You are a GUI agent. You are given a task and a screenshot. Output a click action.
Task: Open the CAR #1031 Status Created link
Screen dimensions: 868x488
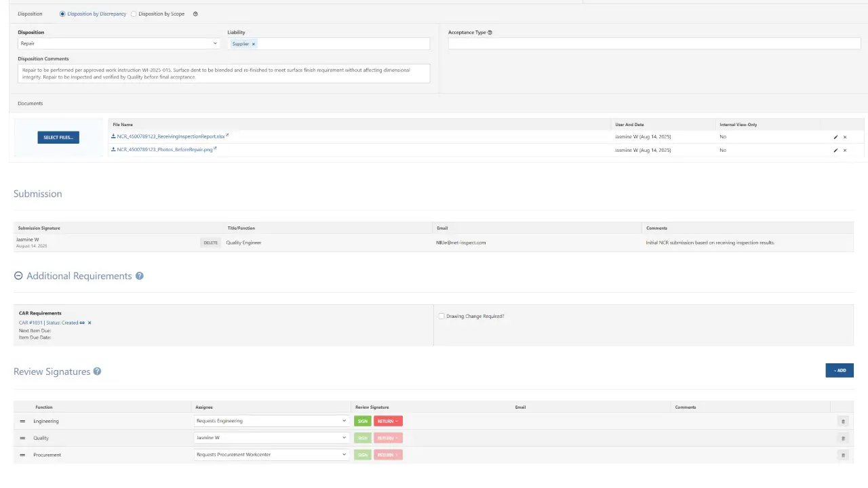tap(47, 323)
